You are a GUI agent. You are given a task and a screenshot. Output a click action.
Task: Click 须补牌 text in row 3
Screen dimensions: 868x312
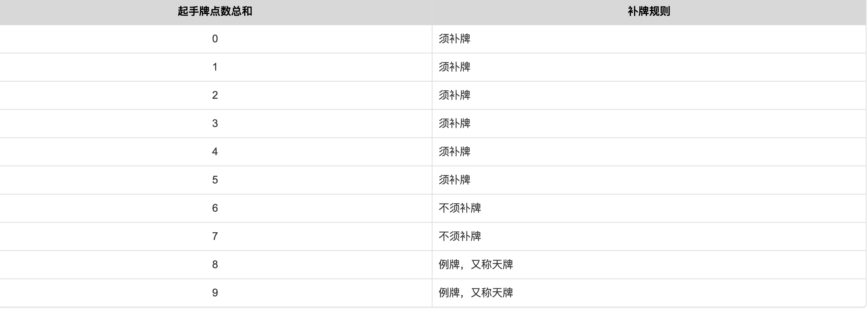point(455,124)
